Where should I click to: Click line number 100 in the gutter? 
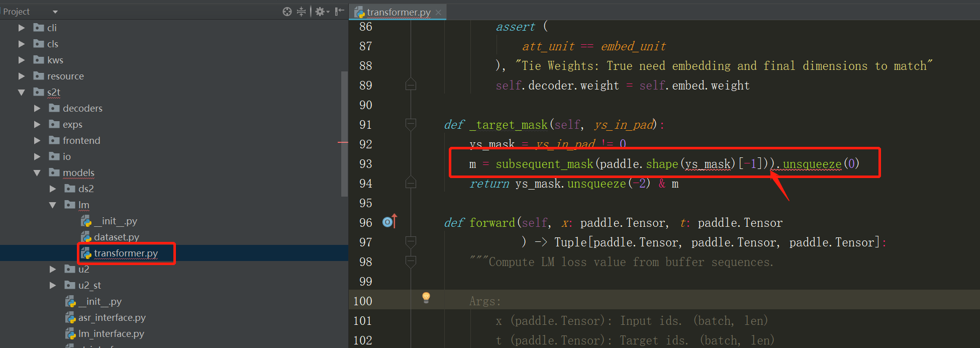pos(362,301)
